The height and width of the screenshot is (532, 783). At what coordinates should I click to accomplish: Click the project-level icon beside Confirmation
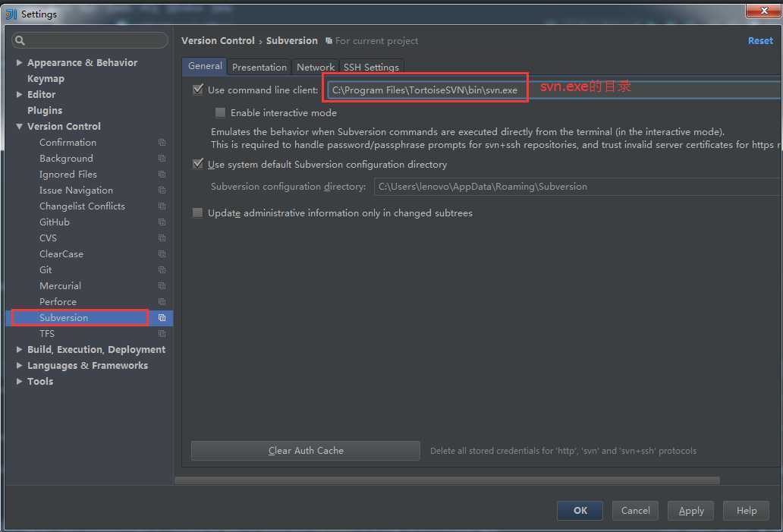coord(162,143)
